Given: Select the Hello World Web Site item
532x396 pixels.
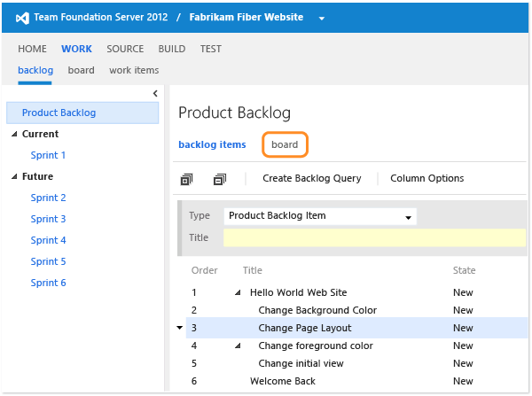Looking at the screenshot, I should pyautogui.click(x=298, y=292).
